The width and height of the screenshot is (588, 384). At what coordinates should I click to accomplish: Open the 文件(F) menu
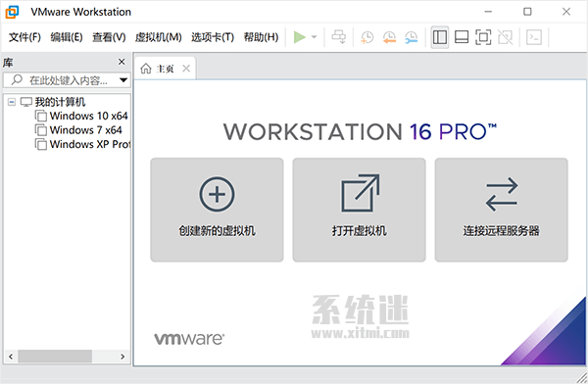coord(24,37)
